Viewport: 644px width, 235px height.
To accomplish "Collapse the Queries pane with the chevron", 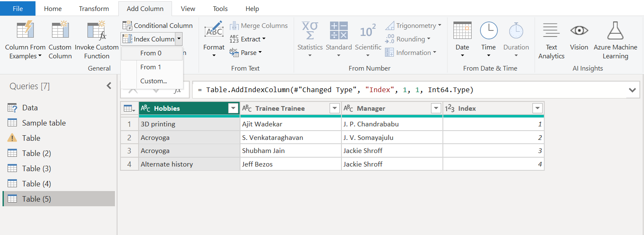I will click(109, 86).
